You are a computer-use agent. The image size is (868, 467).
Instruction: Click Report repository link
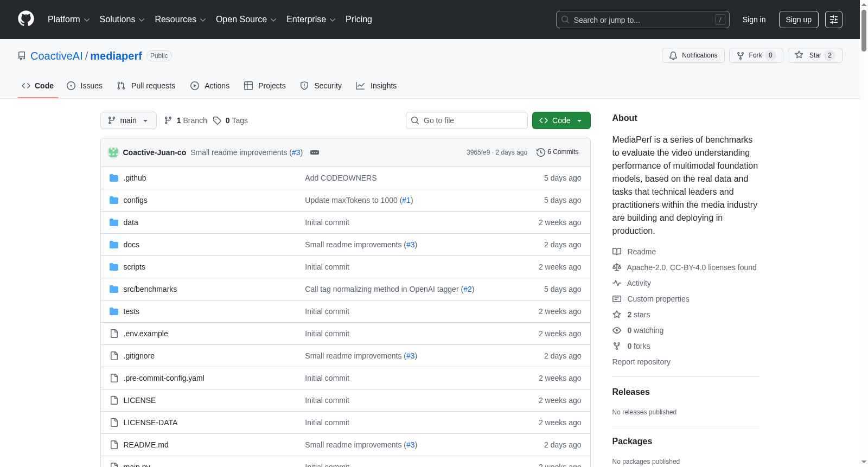point(641,362)
